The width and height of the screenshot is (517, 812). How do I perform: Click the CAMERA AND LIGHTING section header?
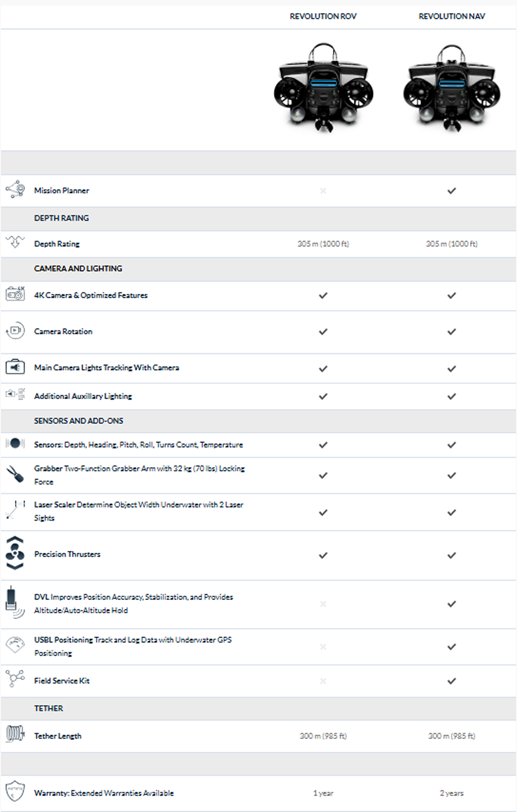click(78, 268)
